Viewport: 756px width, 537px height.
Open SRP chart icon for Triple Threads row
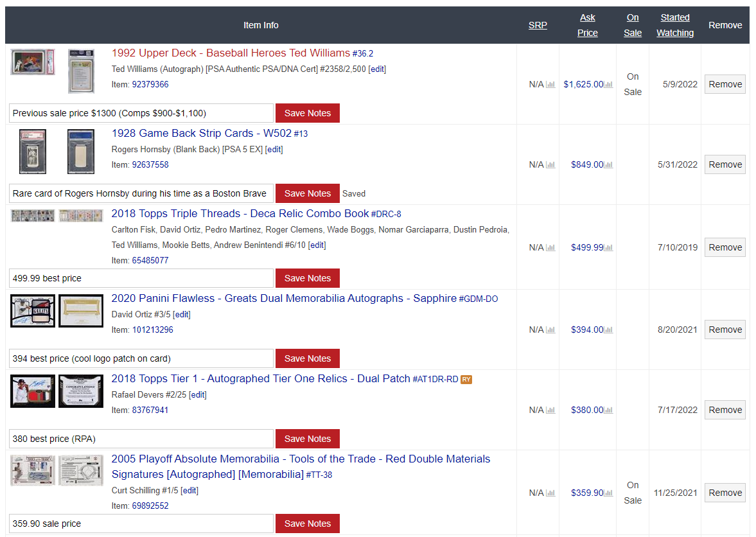point(550,248)
